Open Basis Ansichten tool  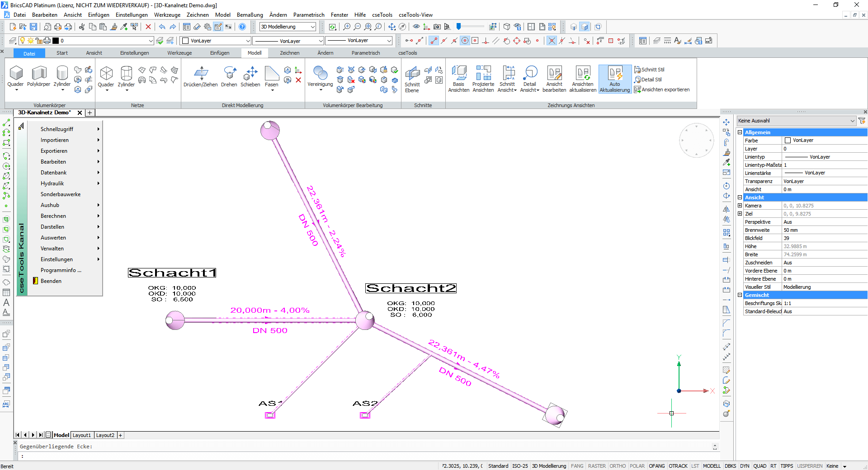[458, 78]
